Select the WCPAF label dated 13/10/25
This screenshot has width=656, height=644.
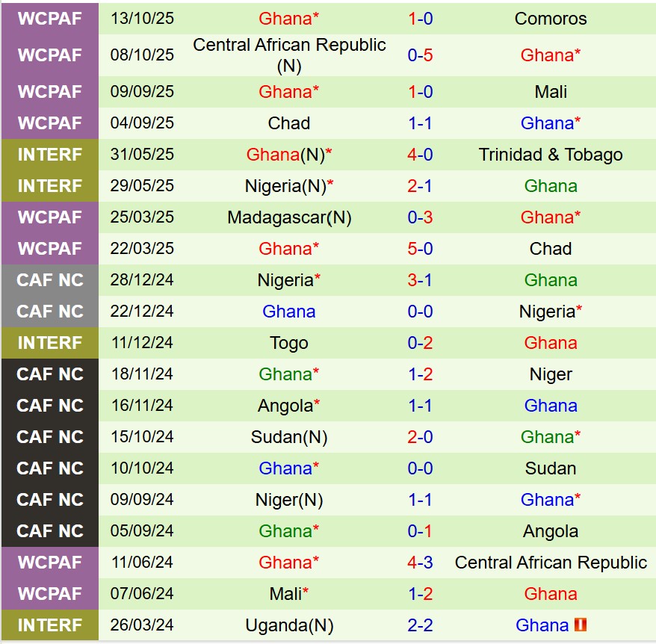(50, 19)
